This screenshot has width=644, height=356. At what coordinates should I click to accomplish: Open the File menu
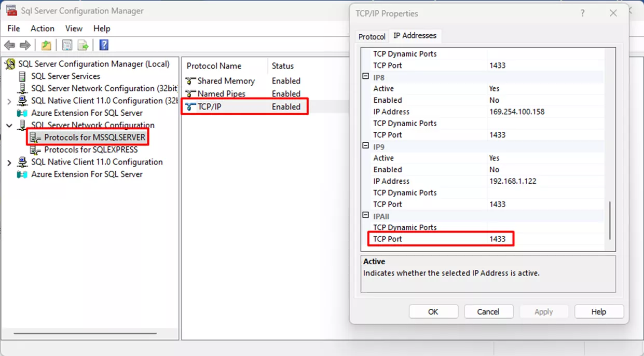point(13,29)
